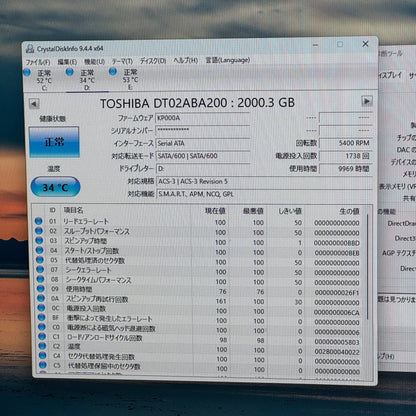
Task: Select drive E: tab at 53 °C
Action: pos(130,80)
